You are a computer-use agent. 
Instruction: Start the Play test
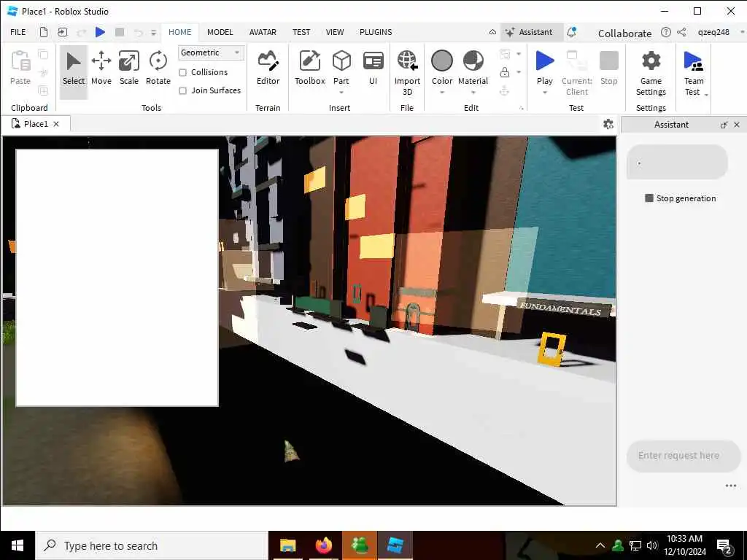[x=544, y=67]
